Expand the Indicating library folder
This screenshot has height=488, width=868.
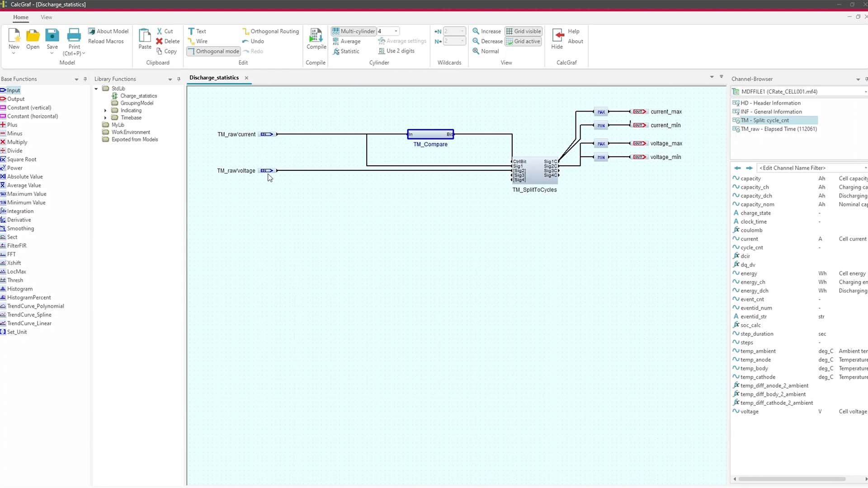pos(105,110)
